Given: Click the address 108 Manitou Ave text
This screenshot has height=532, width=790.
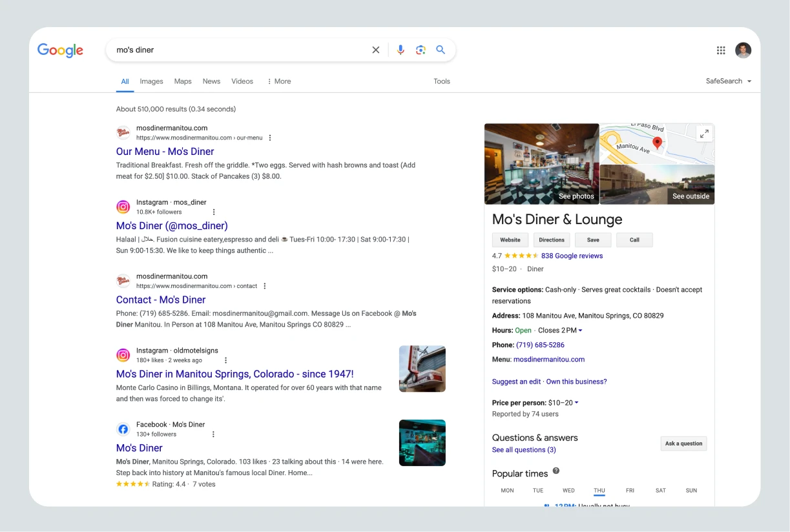Looking at the screenshot, I should [x=593, y=316].
